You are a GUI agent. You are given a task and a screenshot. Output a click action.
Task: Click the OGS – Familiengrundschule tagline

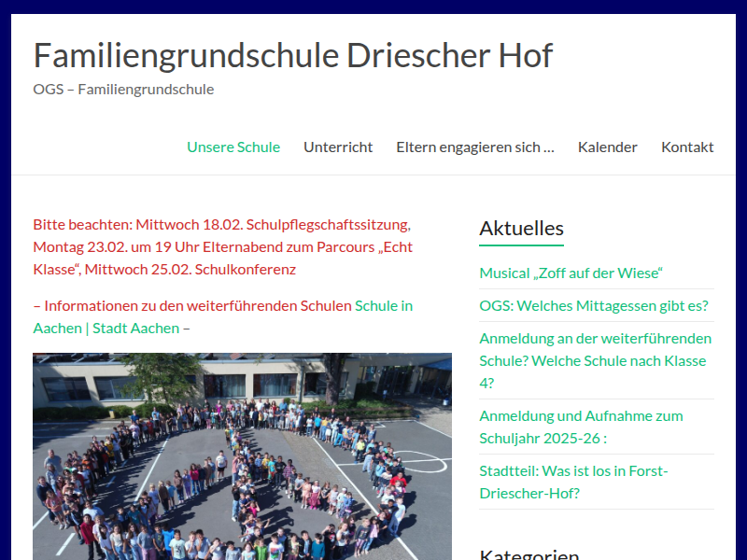click(123, 90)
